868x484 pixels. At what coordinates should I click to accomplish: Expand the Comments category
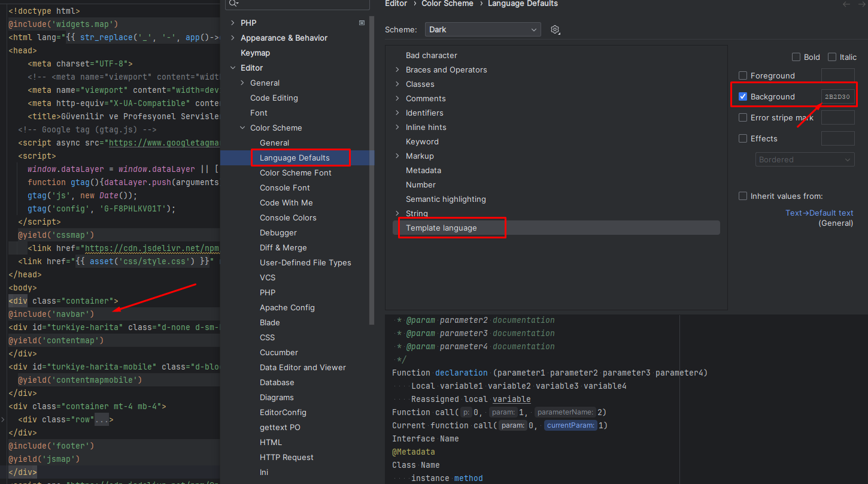(397, 98)
